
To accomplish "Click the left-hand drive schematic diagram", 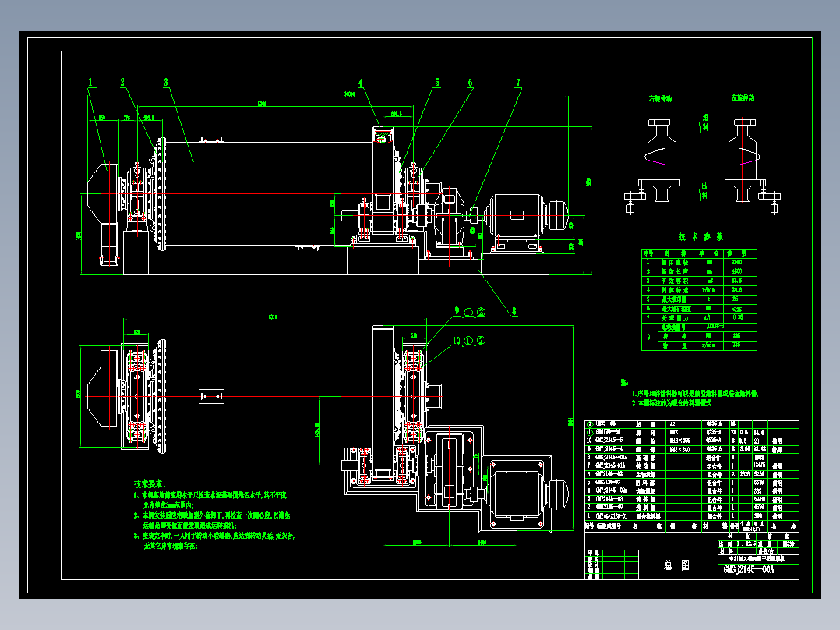I will click(753, 166).
